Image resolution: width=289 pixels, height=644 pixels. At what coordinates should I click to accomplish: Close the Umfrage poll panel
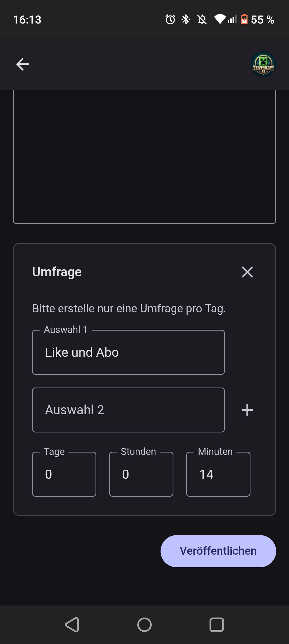coord(247,272)
